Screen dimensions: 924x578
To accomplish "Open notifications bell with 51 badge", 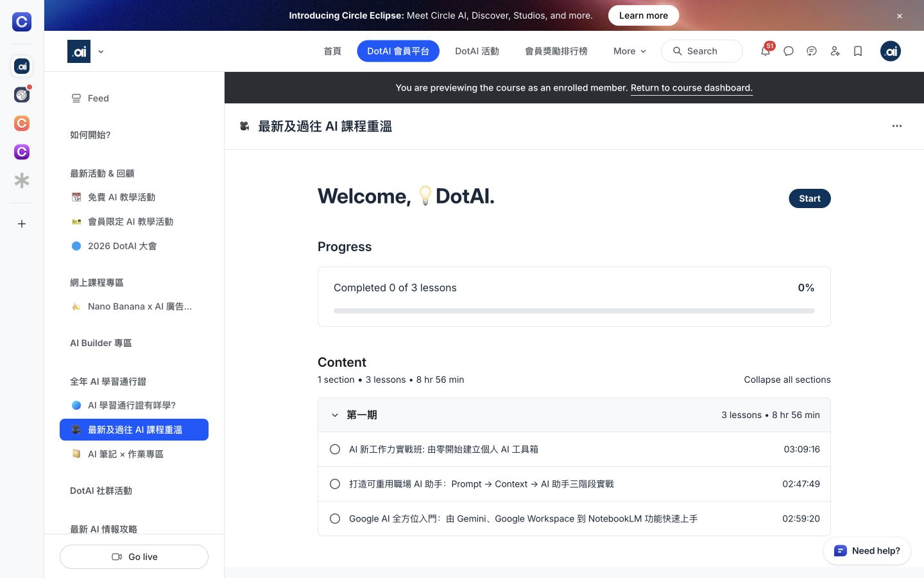I will coord(766,51).
